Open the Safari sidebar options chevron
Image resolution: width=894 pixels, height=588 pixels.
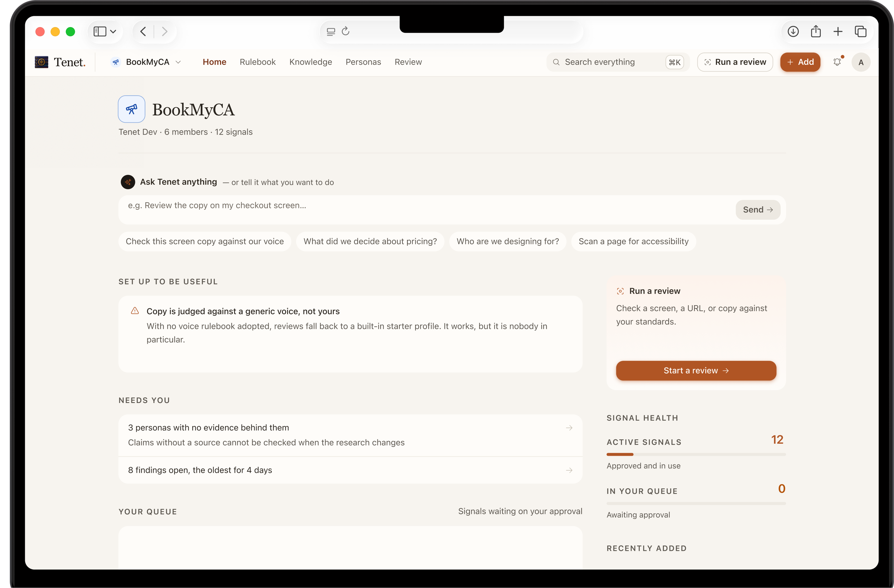click(113, 32)
